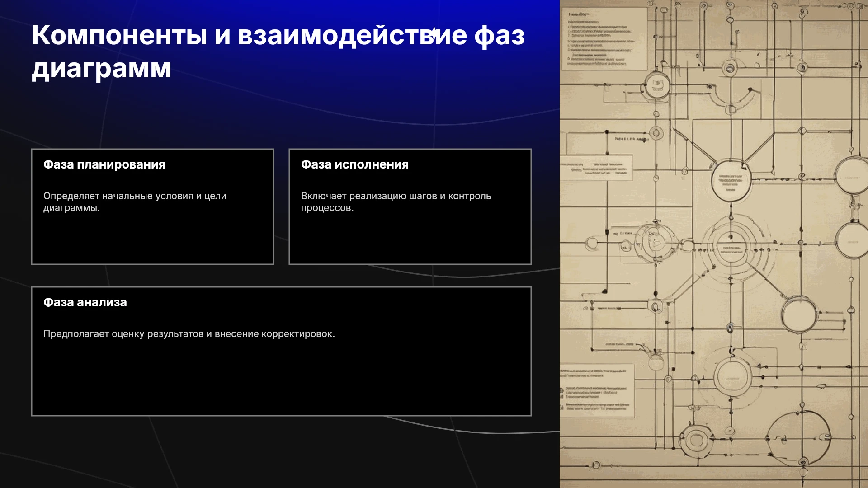Click the round node with emblem near diagram top-left

pyautogui.click(x=657, y=86)
